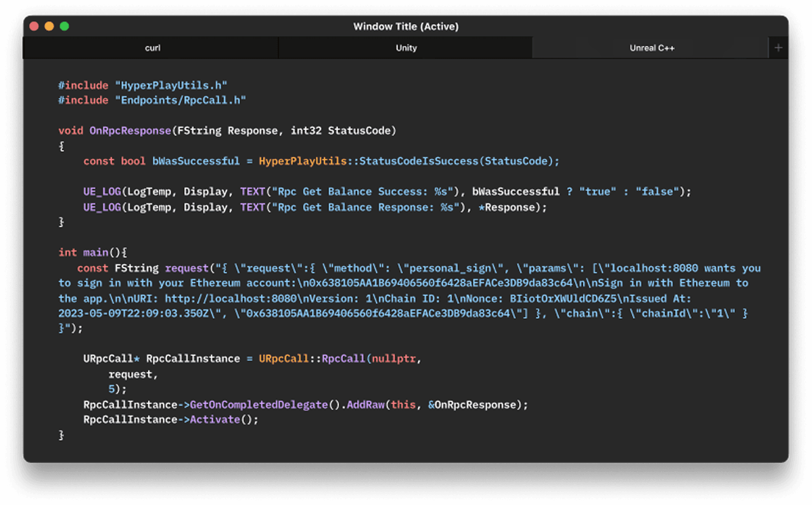Click the Window Title (Active) title bar text
Image resolution: width=812 pixels, height=505 pixels.
point(406,27)
